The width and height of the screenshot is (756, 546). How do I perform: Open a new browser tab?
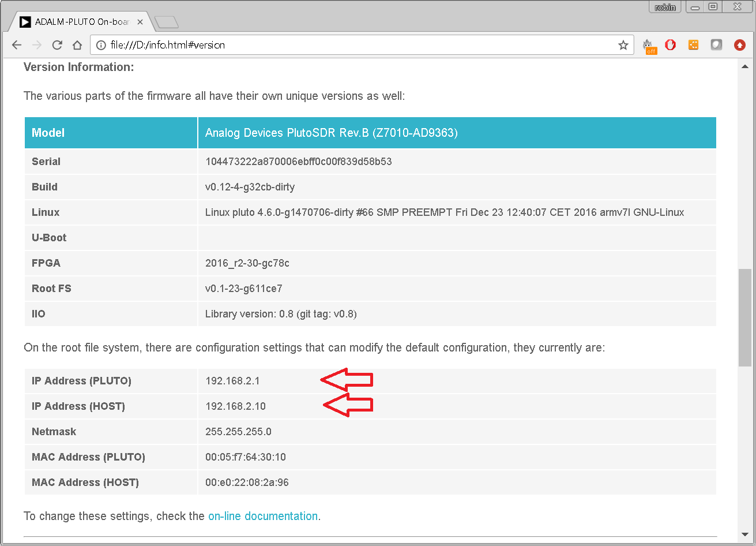coord(166,22)
